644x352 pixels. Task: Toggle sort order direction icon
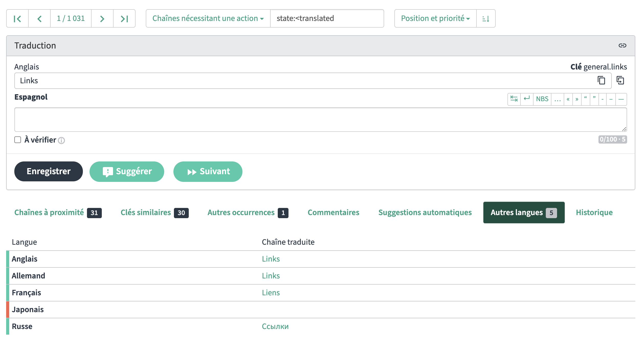(486, 18)
